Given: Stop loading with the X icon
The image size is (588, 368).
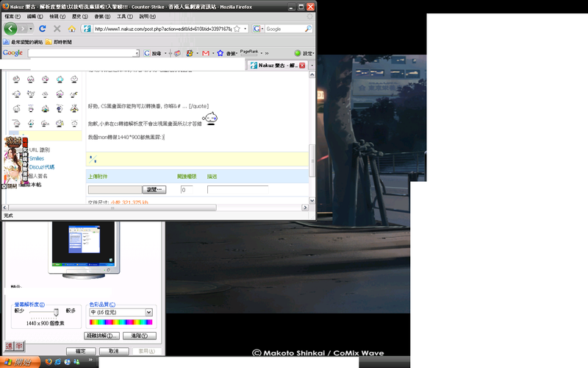Looking at the screenshot, I should click(57, 29).
